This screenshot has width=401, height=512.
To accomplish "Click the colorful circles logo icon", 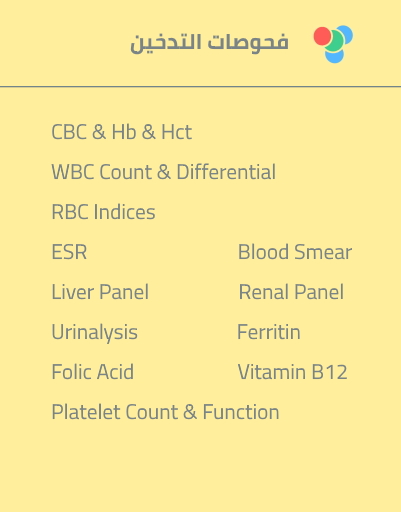I will (333, 44).
